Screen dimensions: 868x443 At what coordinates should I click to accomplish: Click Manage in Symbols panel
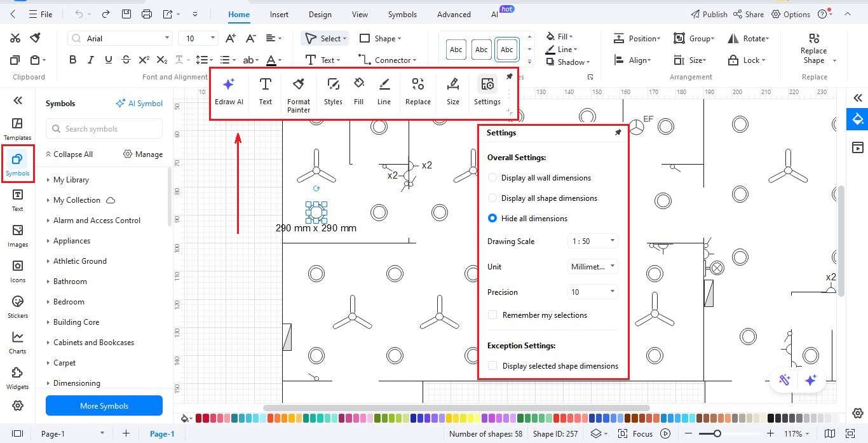point(143,154)
